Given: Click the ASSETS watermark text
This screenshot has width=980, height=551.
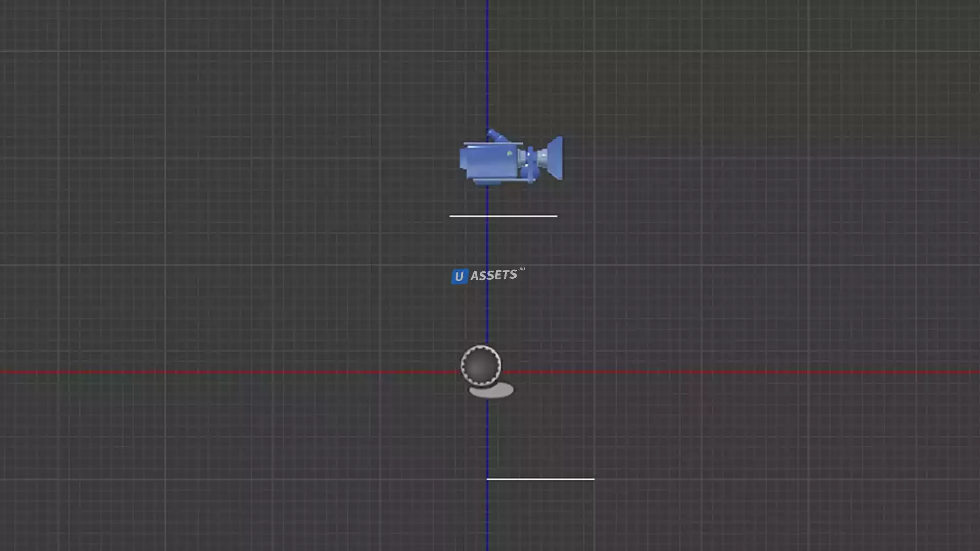Looking at the screenshot, I should pyautogui.click(x=493, y=275).
